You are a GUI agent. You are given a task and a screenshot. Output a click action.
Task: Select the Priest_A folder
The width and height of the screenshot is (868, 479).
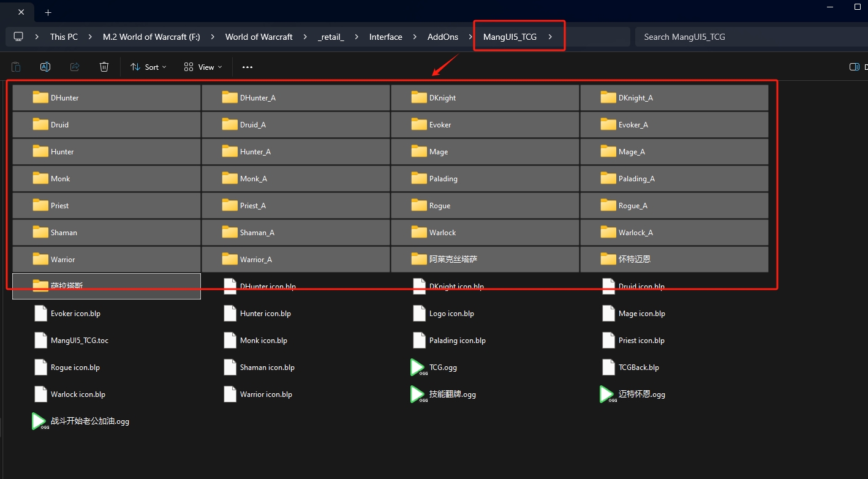(x=296, y=205)
